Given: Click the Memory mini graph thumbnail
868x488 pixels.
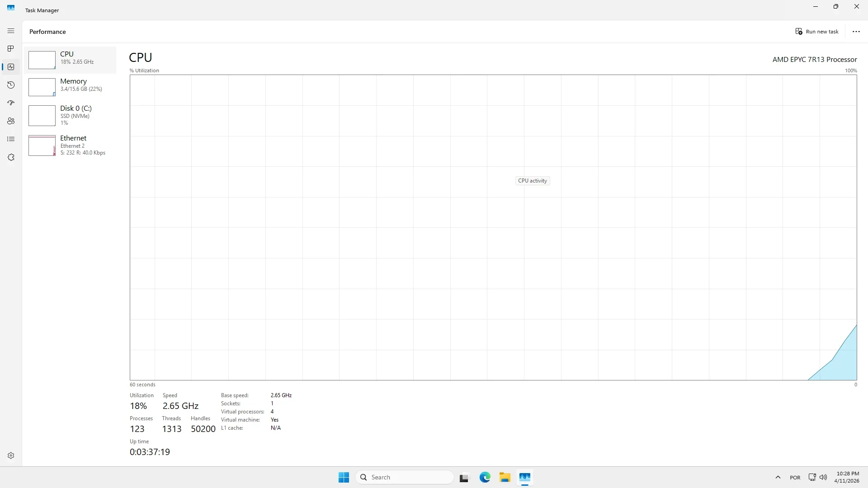Looking at the screenshot, I should tap(42, 87).
